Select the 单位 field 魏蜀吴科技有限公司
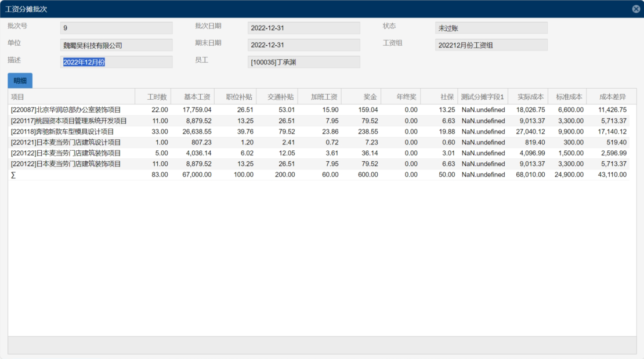The width and height of the screenshot is (644, 359). 116,45
